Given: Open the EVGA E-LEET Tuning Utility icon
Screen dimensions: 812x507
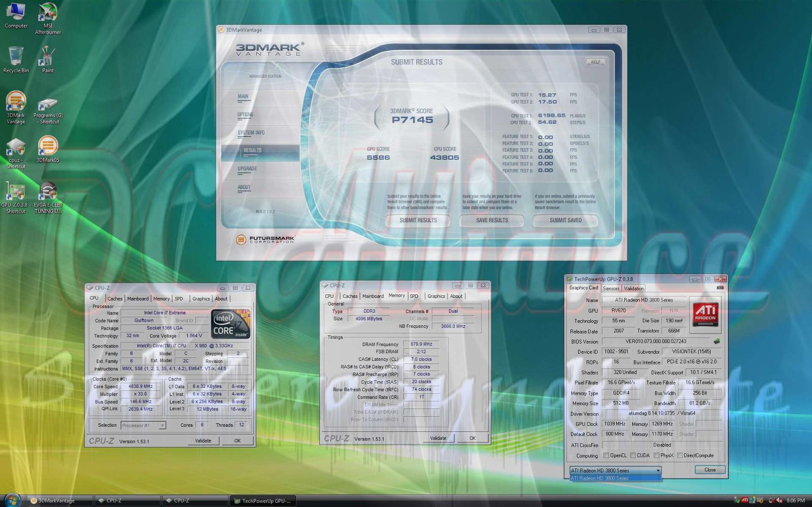Looking at the screenshot, I should click(x=48, y=197).
